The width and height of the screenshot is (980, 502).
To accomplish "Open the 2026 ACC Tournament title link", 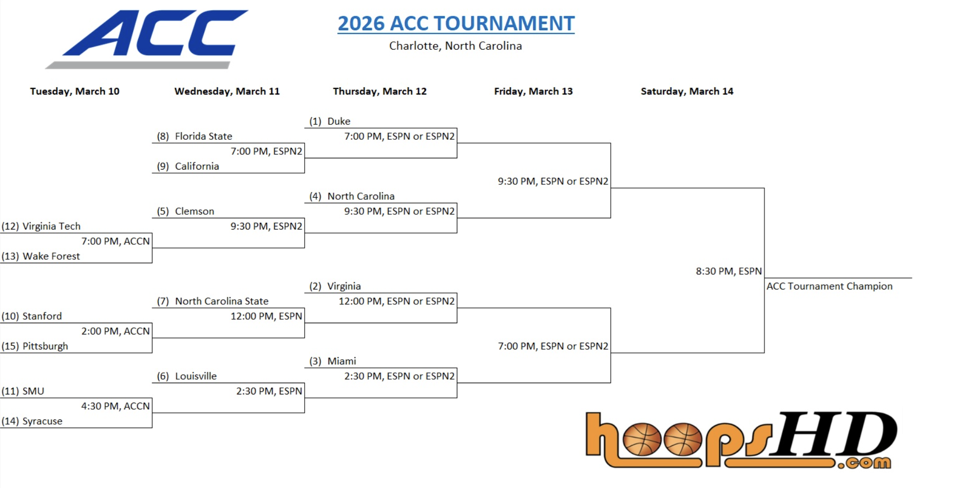I will (456, 24).
